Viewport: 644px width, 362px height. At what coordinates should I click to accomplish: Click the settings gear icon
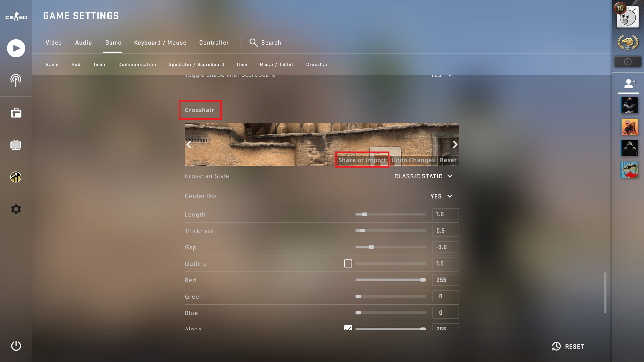pyautogui.click(x=16, y=209)
